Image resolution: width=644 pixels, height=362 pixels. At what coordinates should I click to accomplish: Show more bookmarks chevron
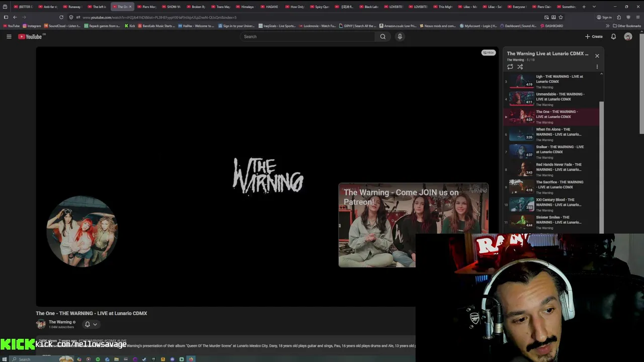point(607,26)
